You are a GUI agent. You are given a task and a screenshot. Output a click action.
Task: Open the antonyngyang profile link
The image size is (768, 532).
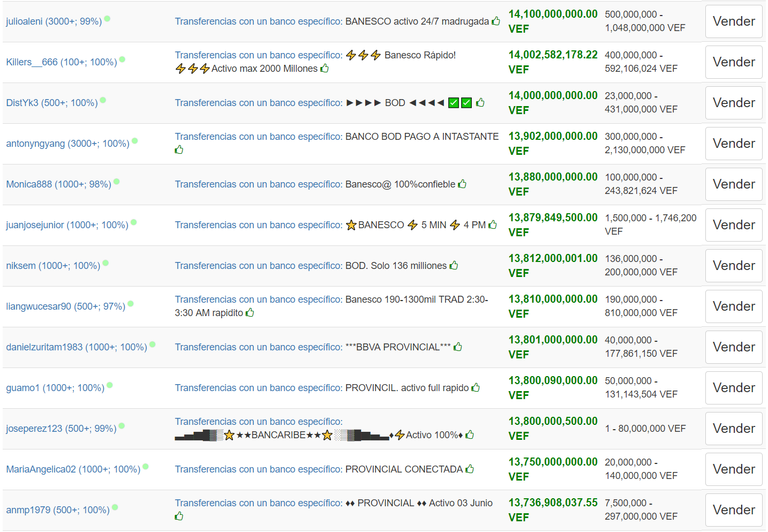67,144
